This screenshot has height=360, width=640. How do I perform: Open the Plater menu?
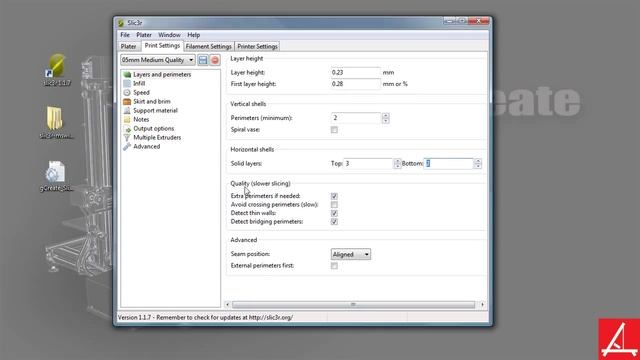[144, 35]
